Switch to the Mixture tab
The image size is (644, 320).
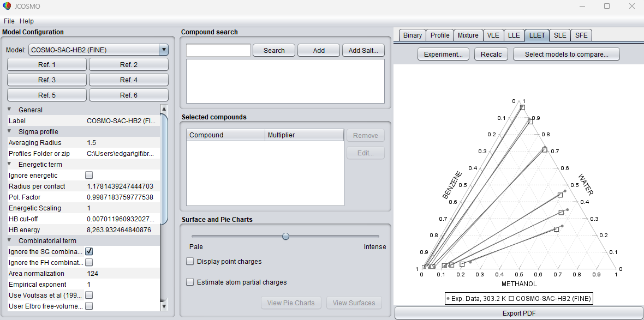pos(468,35)
